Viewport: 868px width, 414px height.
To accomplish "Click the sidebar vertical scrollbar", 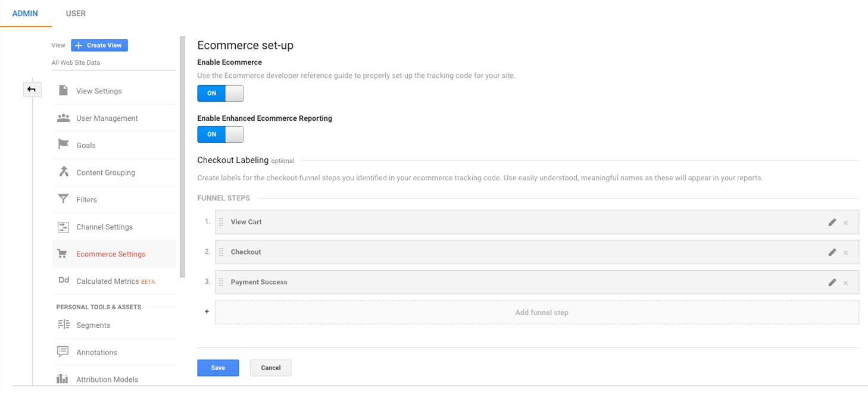I will (x=182, y=158).
